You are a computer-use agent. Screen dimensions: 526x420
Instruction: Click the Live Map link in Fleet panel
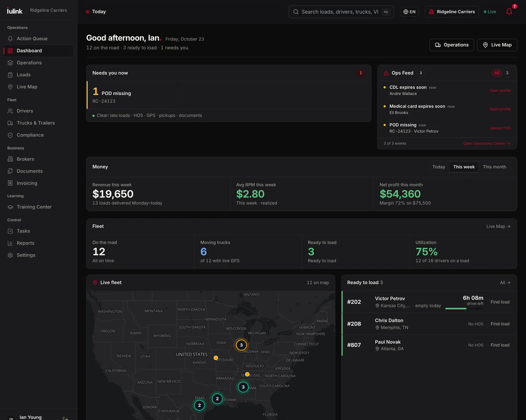(x=498, y=227)
